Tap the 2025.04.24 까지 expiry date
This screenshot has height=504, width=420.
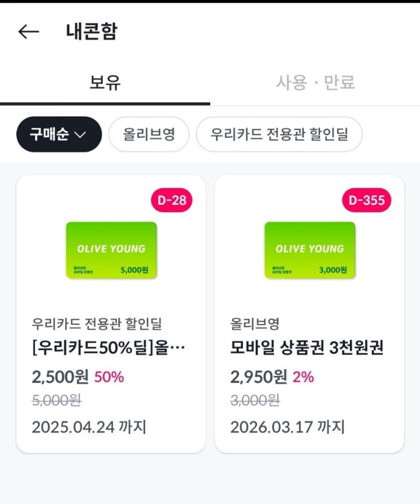89,427
